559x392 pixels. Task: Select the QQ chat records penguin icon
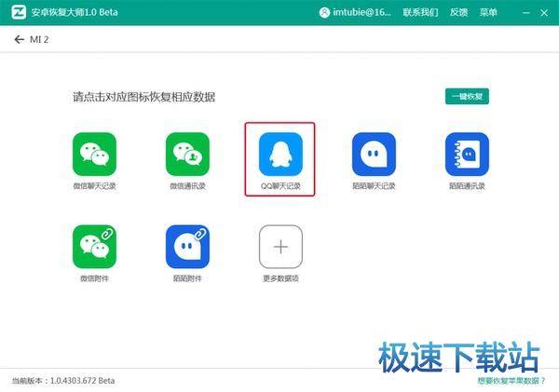[280, 154]
